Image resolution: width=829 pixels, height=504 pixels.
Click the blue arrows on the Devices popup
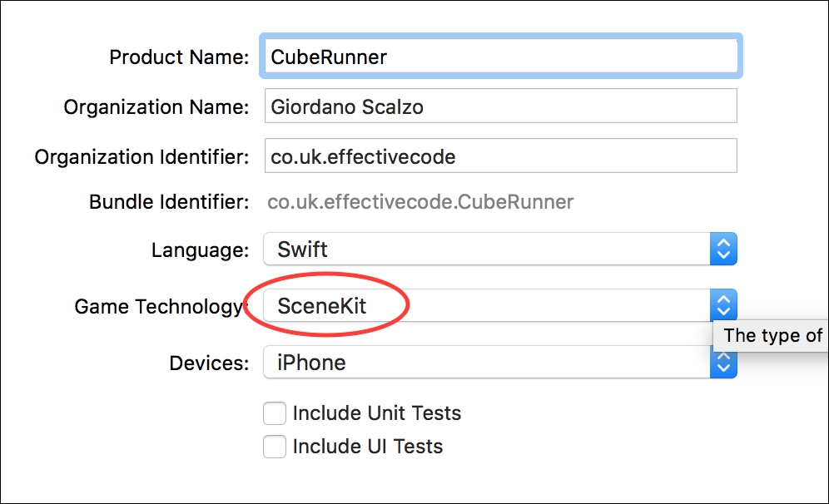723,363
